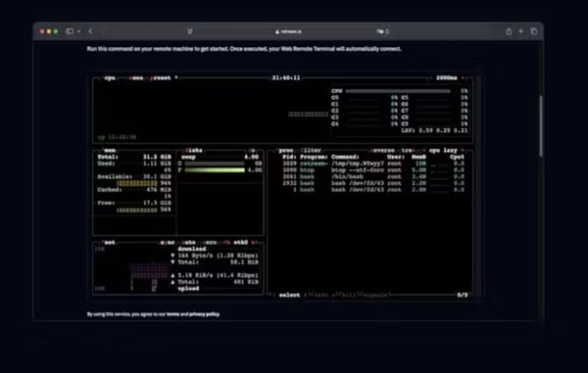Toggle reverse sorting in proc header
Image resolution: width=588 pixels, height=373 pixels.
click(382, 150)
